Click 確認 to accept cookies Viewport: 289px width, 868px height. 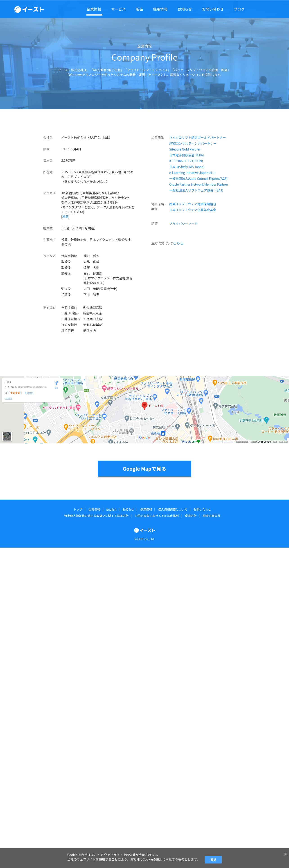coord(213,860)
